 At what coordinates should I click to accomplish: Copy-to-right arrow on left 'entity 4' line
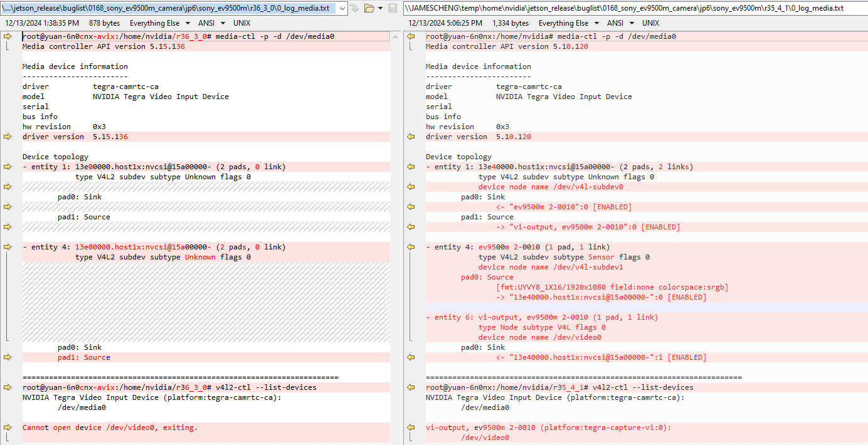coord(8,247)
